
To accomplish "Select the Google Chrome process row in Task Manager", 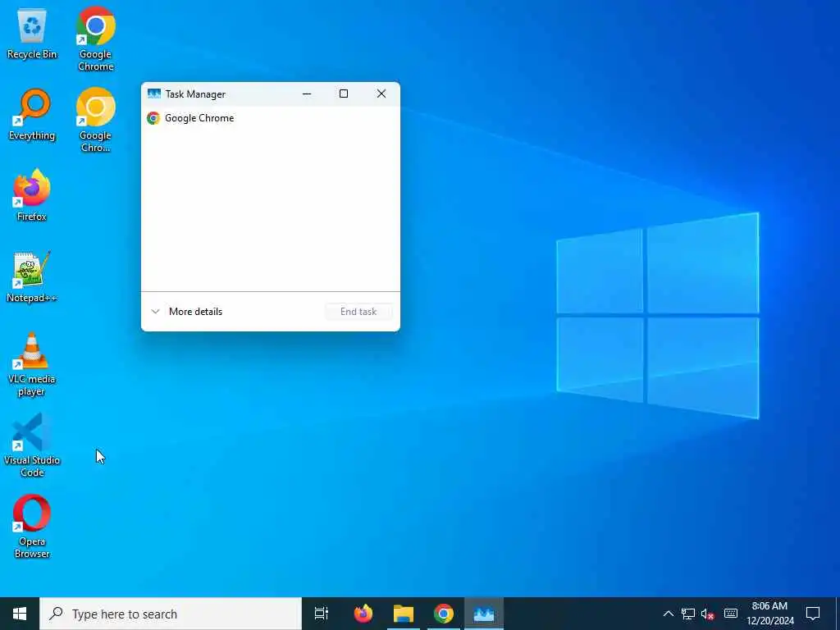I will pyautogui.click(x=271, y=118).
